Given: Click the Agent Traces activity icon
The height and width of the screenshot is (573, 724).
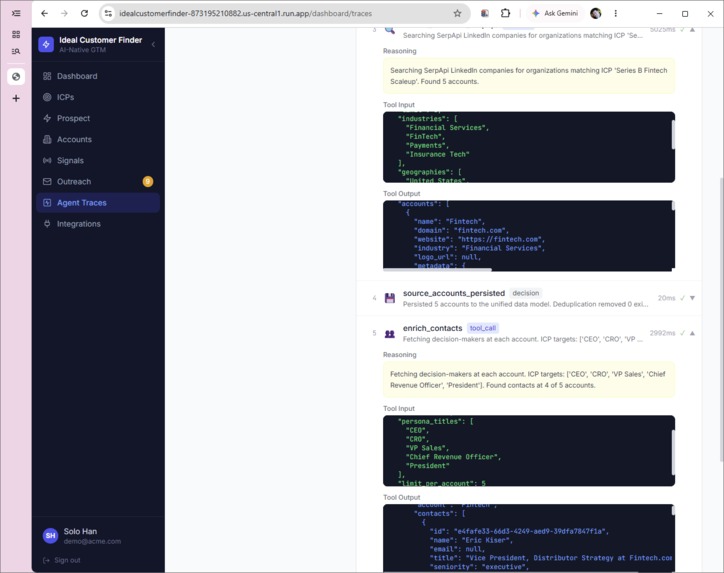Looking at the screenshot, I should click(x=47, y=203).
